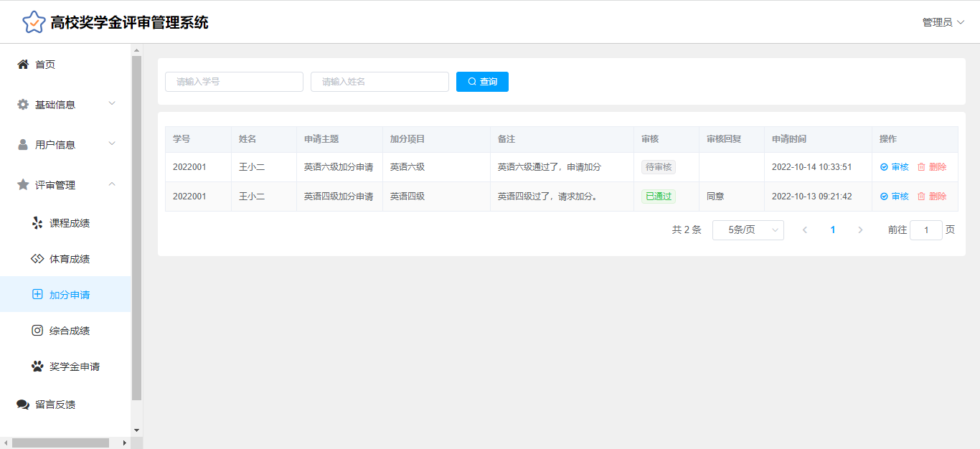Click the star logo in the header
This screenshot has width=980, height=449.
tap(34, 22)
